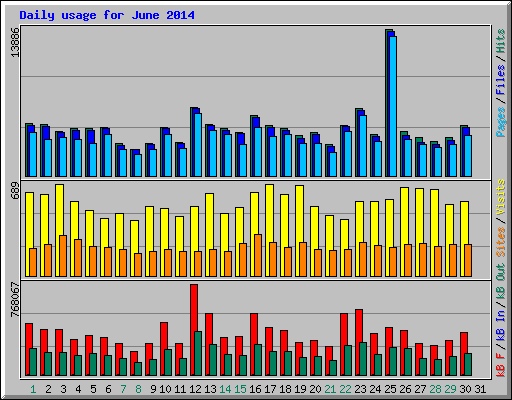Click day 24 on the x-axis
Image resolution: width=512 pixels, height=400 pixels.
point(375,389)
